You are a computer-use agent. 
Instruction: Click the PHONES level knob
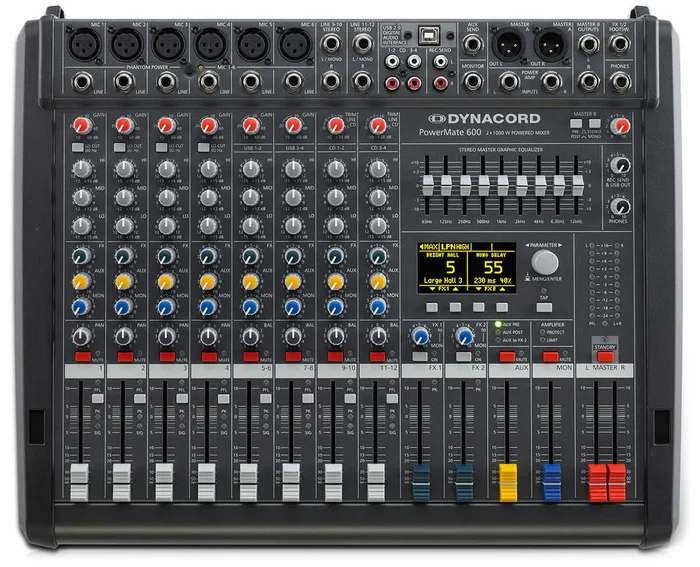pos(620,207)
